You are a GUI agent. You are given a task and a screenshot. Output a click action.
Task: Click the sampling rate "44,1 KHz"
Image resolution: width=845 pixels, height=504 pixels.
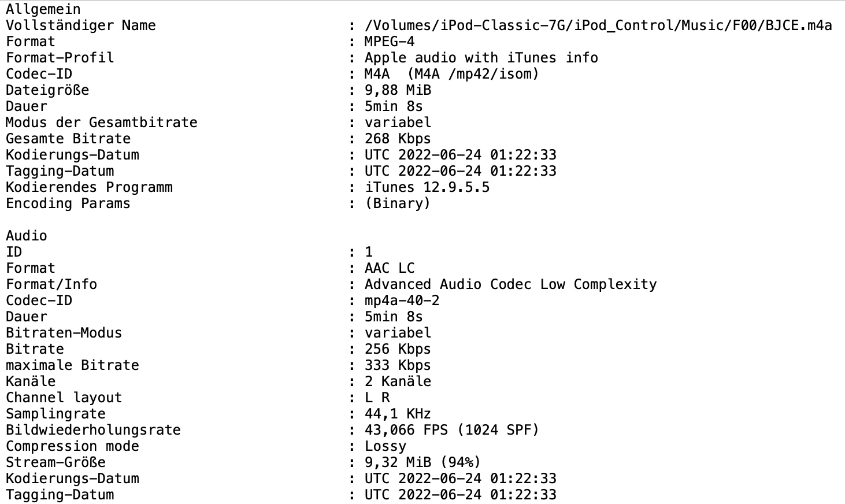coord(398,414)
